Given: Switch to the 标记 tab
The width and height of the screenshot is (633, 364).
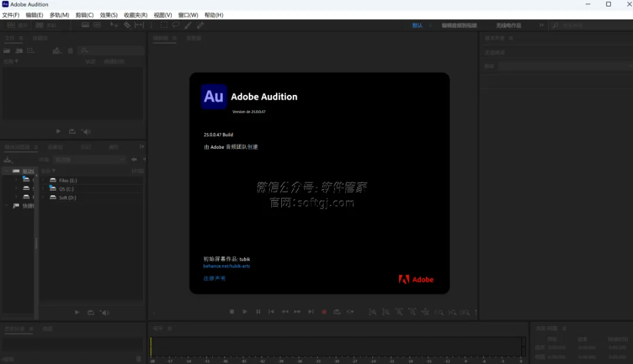Looking at the screenshot, I should point(86,147).
